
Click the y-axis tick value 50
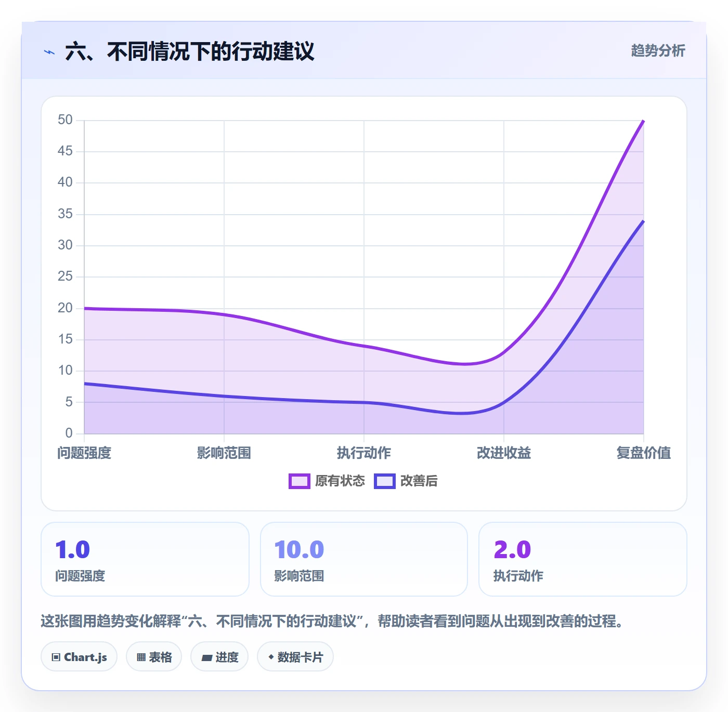(x=65, y=120)
